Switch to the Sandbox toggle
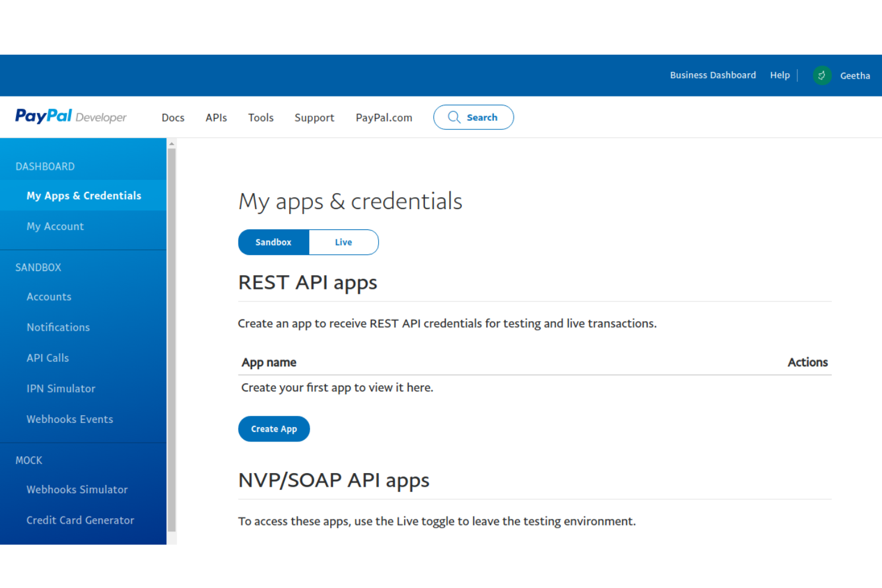882x588 pixels. (x=274, y=242)
